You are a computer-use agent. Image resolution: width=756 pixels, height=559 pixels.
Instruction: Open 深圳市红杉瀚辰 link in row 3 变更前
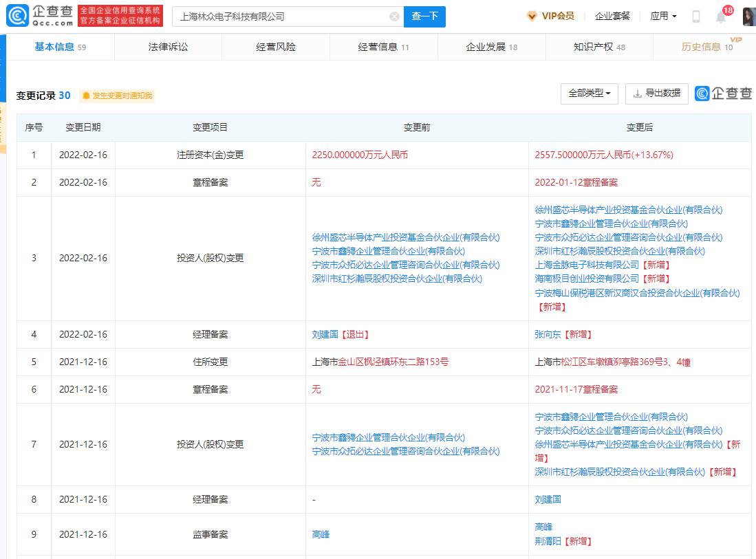tap(397, 278)
